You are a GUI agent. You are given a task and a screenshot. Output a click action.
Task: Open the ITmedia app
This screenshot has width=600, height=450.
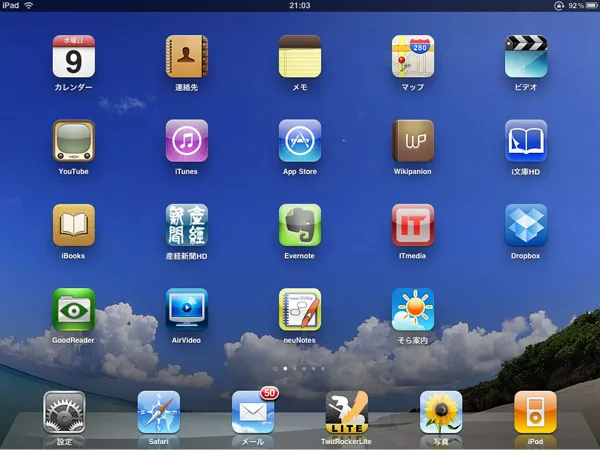point(413,225)
